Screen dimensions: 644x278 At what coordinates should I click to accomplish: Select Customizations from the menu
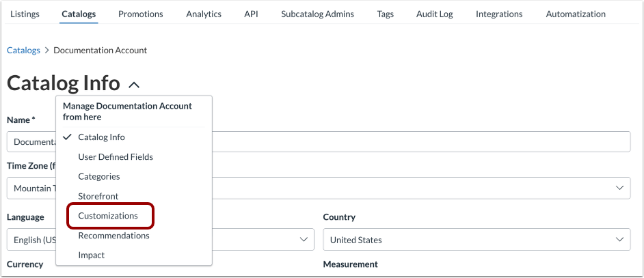point(108,216)
